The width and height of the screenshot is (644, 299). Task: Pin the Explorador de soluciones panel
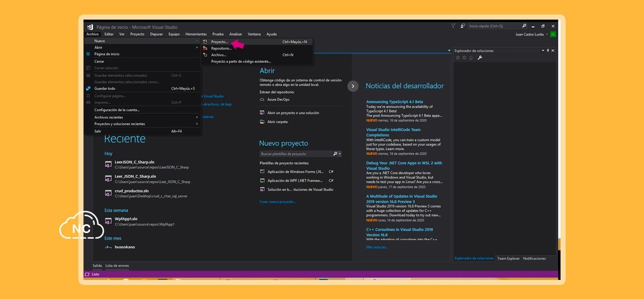(548, 51)
